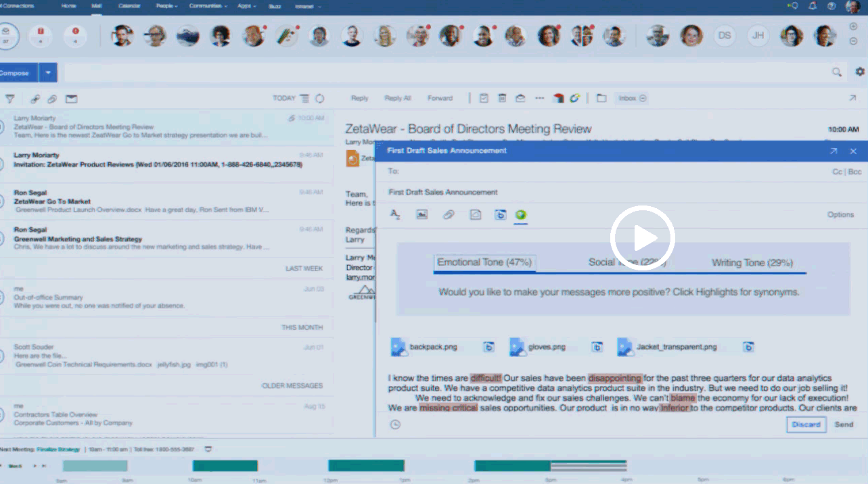The image size is (868, 484).
Task: Click Reply All in message toolbar
Action: 398,98
